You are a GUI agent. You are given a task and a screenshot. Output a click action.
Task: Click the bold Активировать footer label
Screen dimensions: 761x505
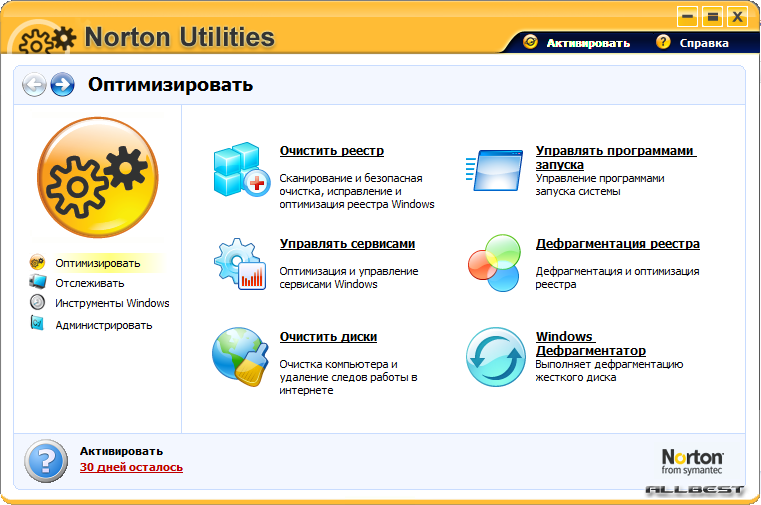point(121,451)
